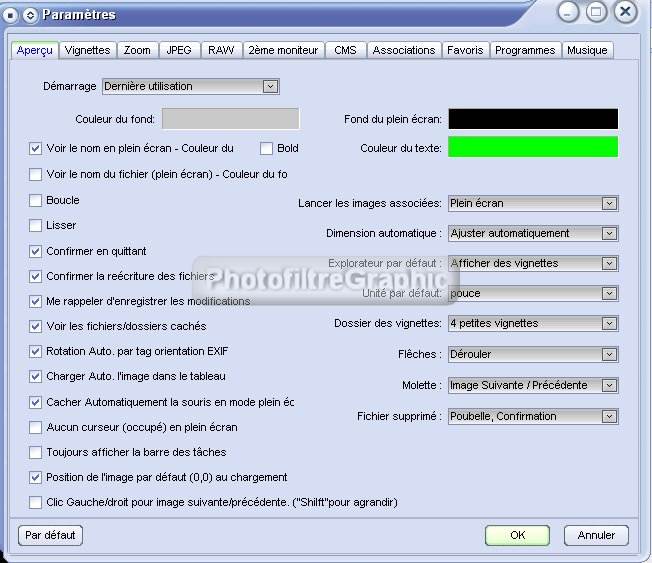This screenshot has width=652, height=563.
Task: Tick the Lisser checkbox
Action: [x=36, y=225]
